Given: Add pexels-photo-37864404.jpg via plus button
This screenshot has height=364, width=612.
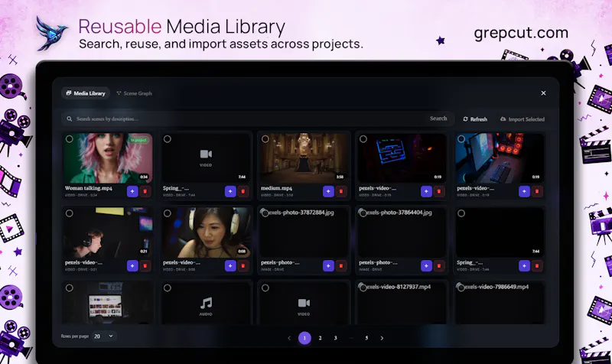Looking at the screenshot, I should click(426, 265).
